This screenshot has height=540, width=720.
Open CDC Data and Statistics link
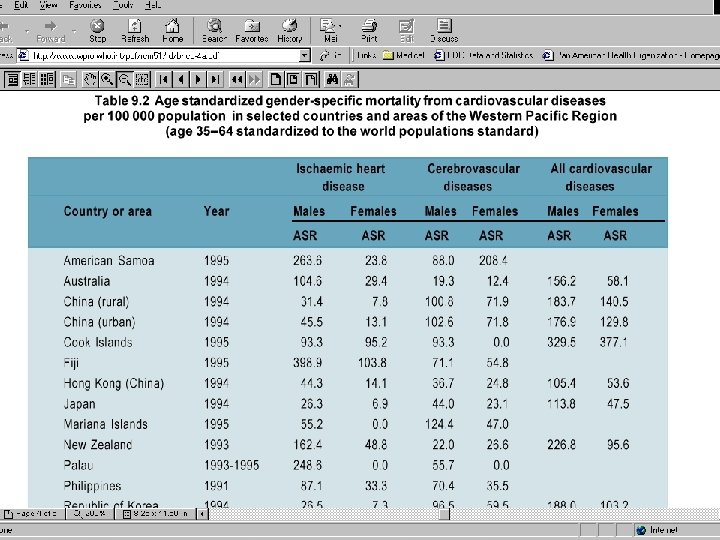pos(484,56)
